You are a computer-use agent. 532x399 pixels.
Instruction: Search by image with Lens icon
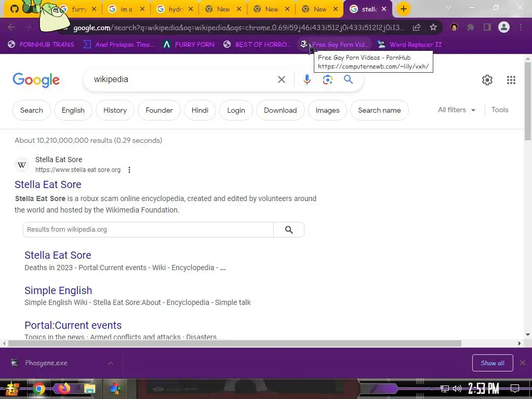click(327, 79)
